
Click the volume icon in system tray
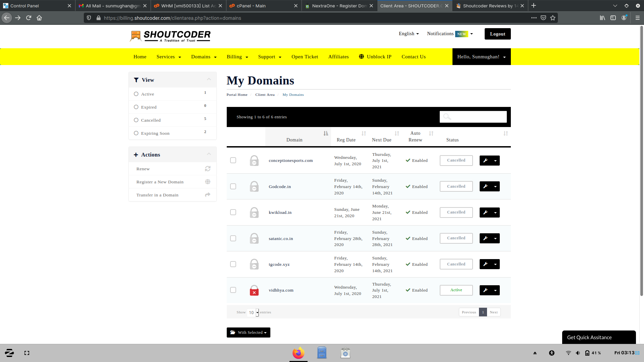pyautogui.click(x=578, y=353)
